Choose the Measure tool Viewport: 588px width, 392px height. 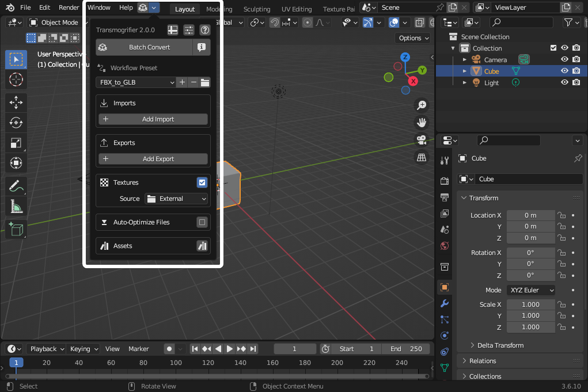16,206
